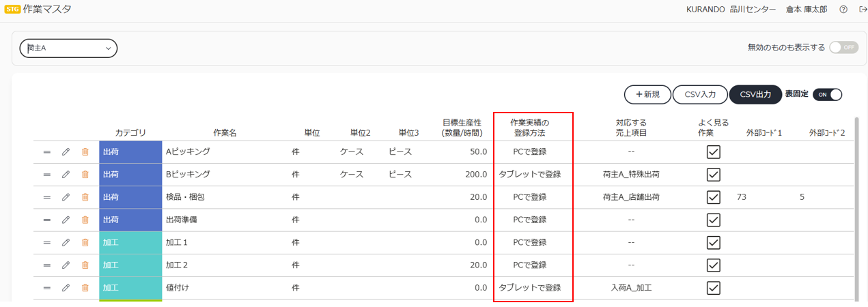The height and width of the screenshot is (307, 868).
Task: Click the ＋新規 button
Action: pos(647,94)
